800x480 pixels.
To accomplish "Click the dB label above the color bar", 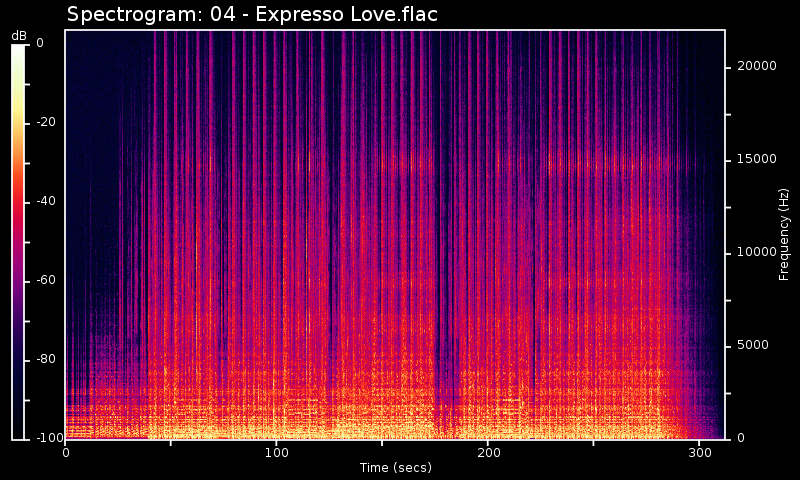I will point(19,36).
